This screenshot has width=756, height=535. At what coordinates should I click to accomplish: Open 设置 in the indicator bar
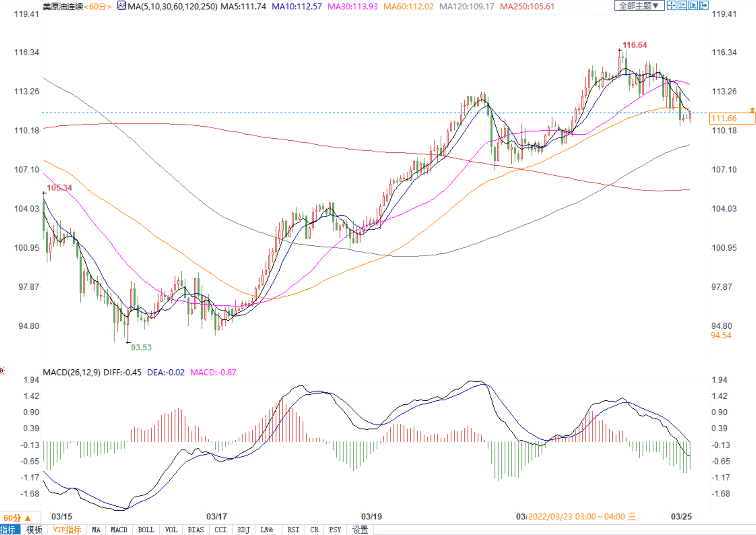point(360,530)
